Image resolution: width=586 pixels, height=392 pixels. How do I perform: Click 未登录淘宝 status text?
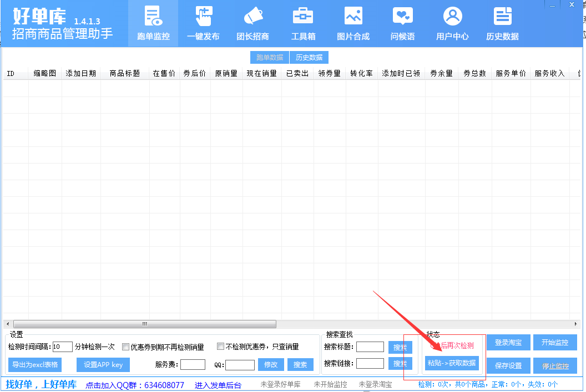[375, 384]
